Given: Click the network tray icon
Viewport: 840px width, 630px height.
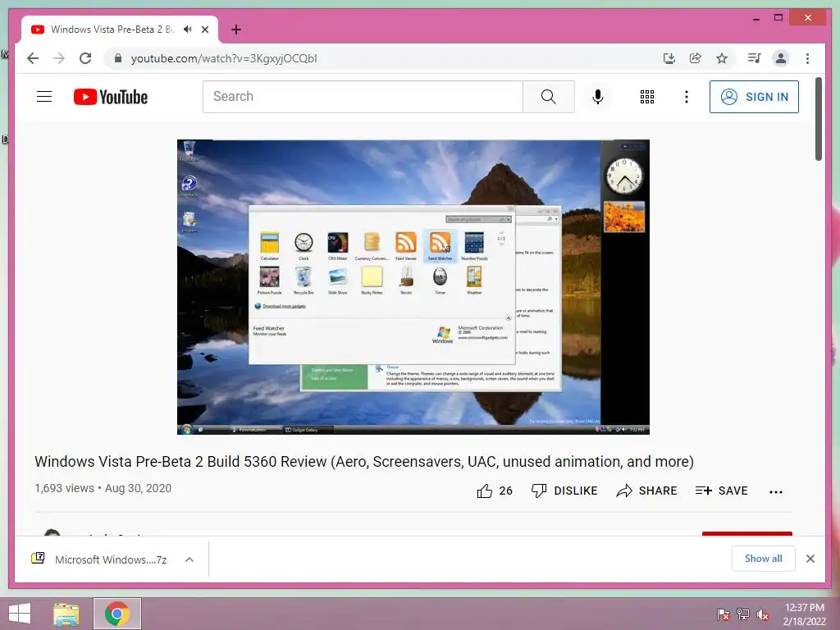Looking at the screenshot, I should pos(743,614).
